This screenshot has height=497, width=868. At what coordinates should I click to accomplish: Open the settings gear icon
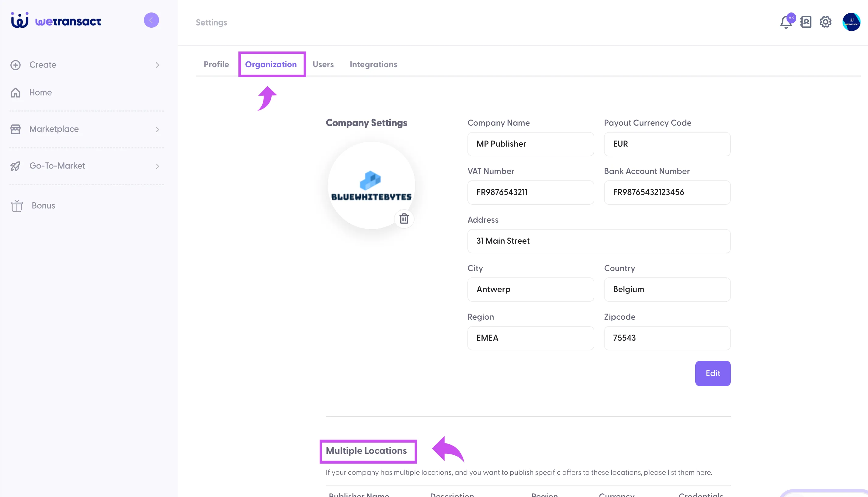coord(825,22)
